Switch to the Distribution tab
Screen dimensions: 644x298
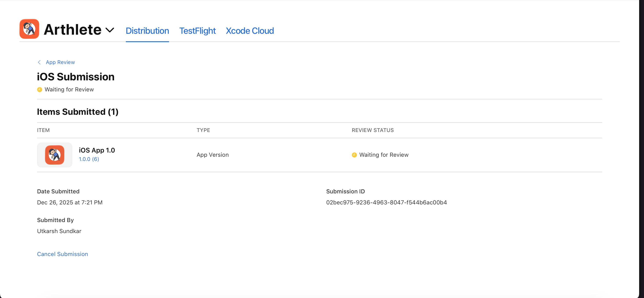[147, 31]
